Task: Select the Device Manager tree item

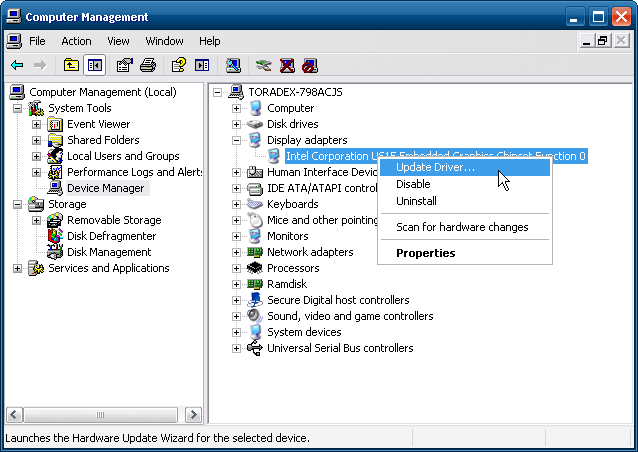Action: 105,188
